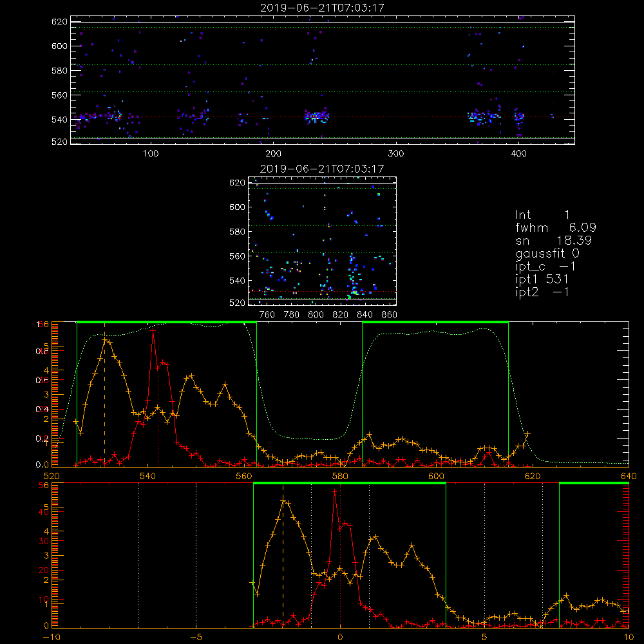This screenshot has width=644, height=644.
Task: Click the 'gaussfit 0' readout line
Action: tap(547, 253)
